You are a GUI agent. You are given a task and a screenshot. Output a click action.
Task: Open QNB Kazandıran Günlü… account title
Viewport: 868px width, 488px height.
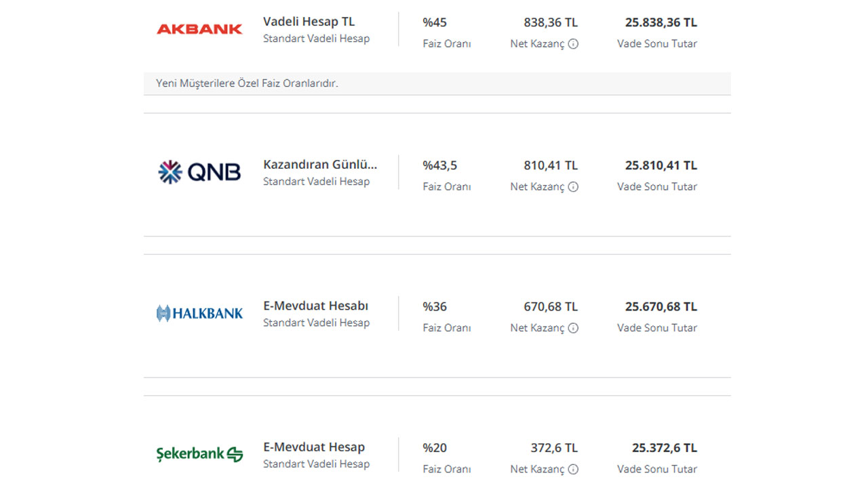pos(320,165)
